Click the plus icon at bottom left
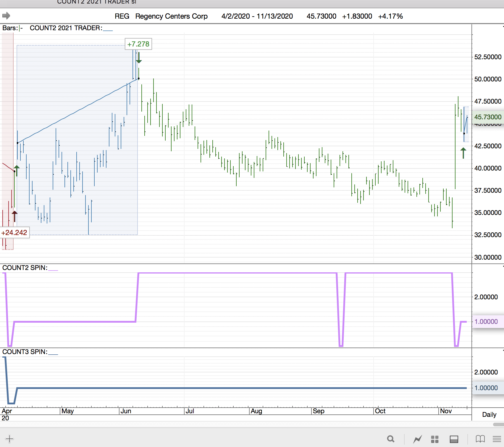The image size is (504, 447). point(9,439)
